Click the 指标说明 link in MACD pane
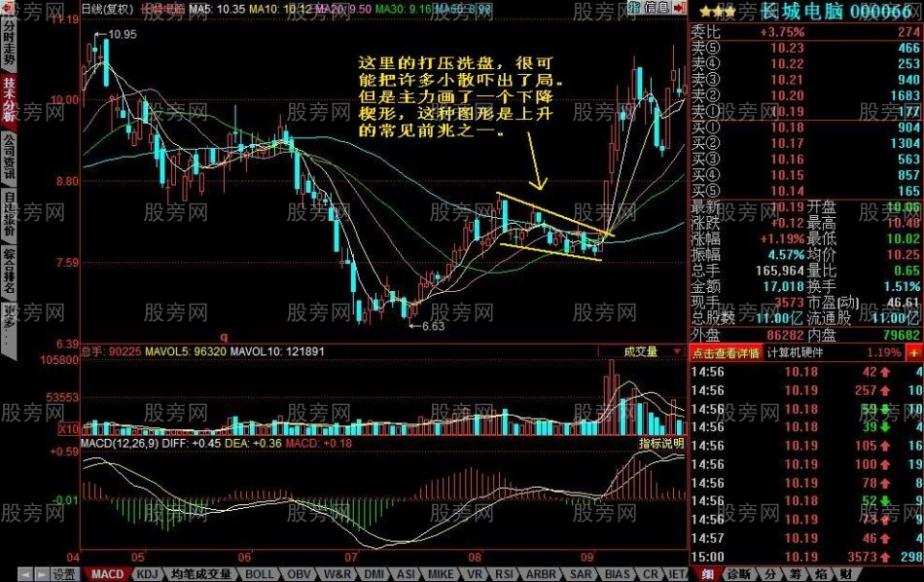The height and width of the screenshot is (582, 924). click(x=661, y=444)
